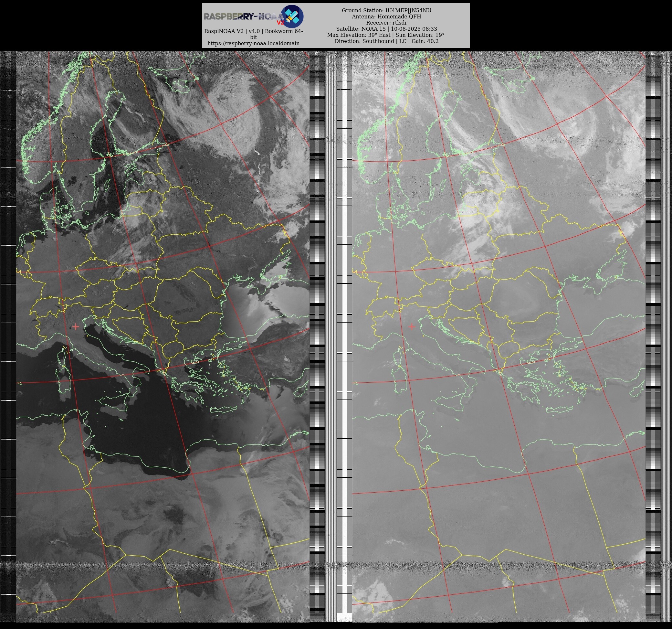This screenshot has height=629, width=672.
Task: Select 'RaspiNOAA V2 | v4.0 | Bookworm 64-bit' text
Action: point(253,34)
